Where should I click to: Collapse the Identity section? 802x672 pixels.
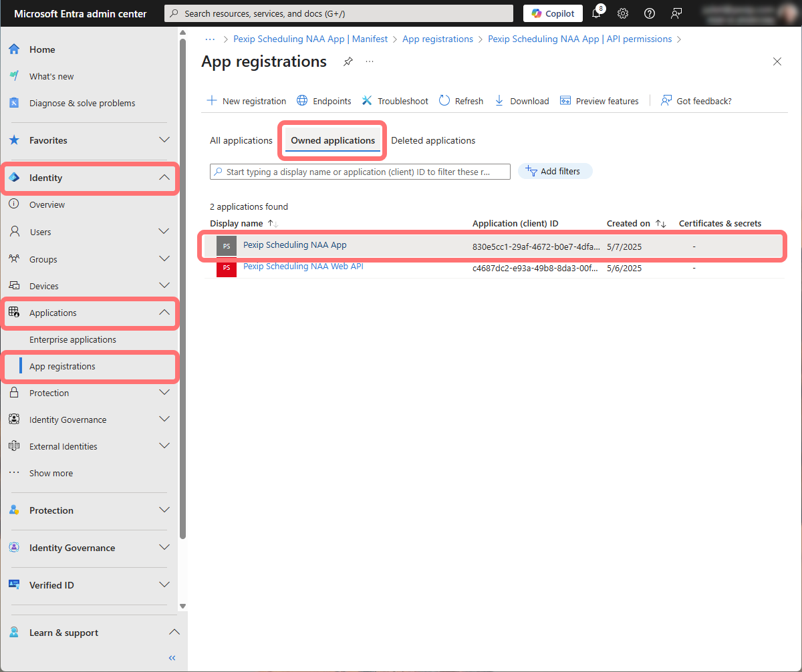164,178
